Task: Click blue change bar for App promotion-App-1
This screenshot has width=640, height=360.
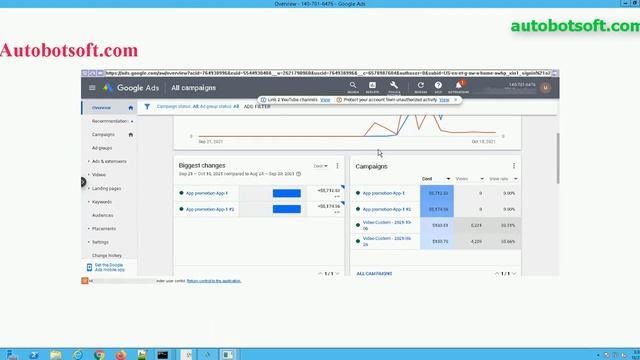Action: pyautogui.click(x=287, y=193)
